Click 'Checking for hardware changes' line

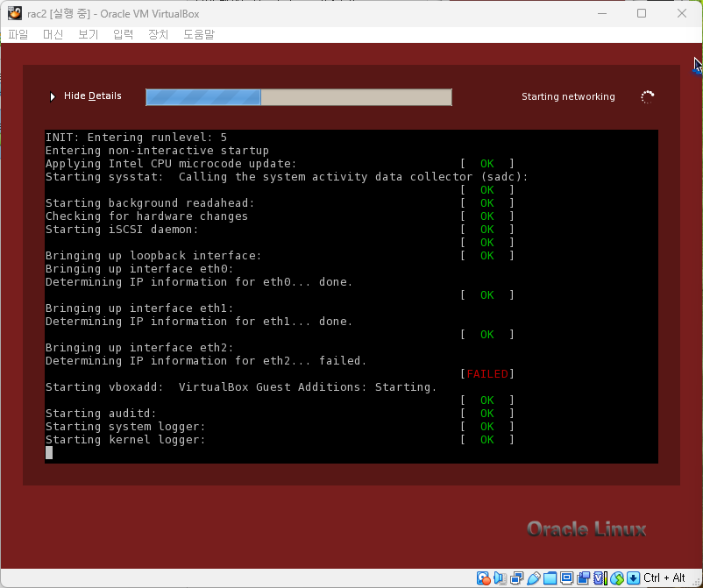(x=146, y=216)
